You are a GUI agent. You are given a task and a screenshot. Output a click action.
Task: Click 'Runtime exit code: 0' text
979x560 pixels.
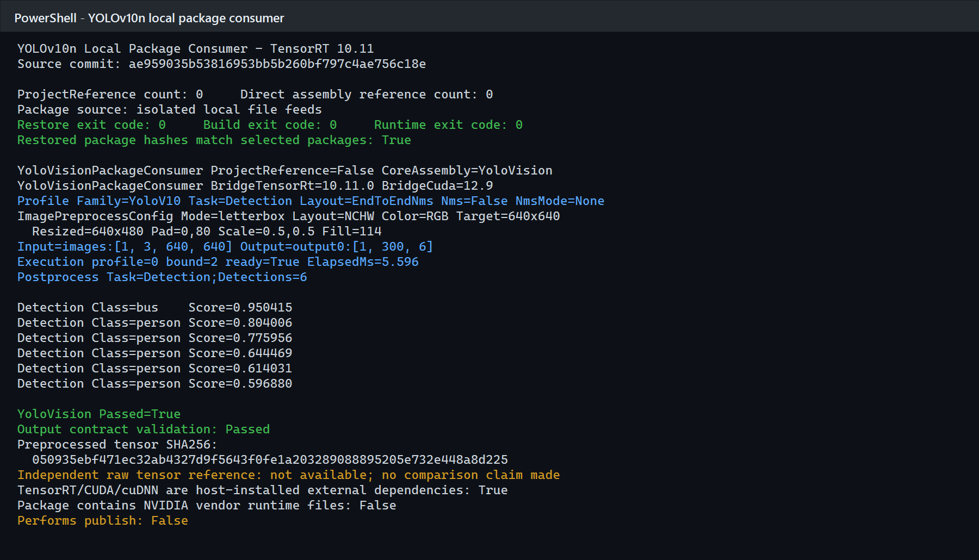[448, 125]
